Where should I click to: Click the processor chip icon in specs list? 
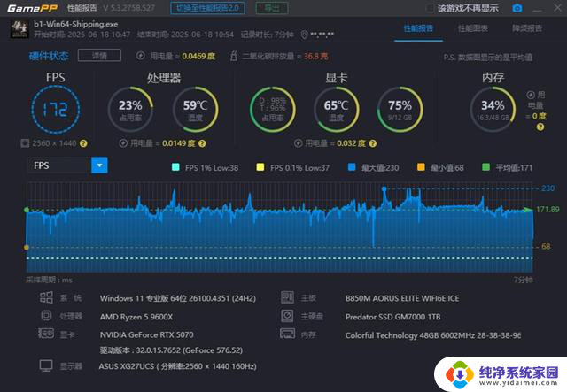tap(46, 315)
